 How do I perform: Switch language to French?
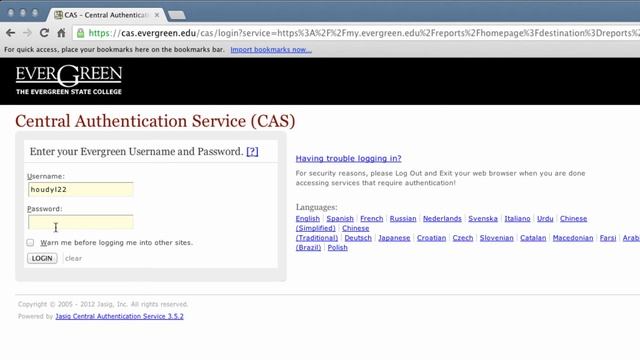coord(371,219)
